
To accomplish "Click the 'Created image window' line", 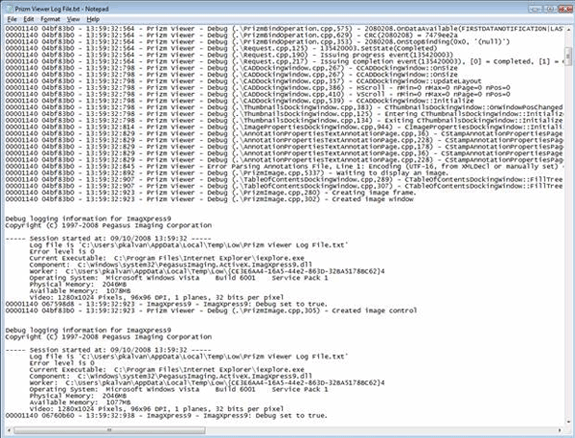I will coord(209,200).
